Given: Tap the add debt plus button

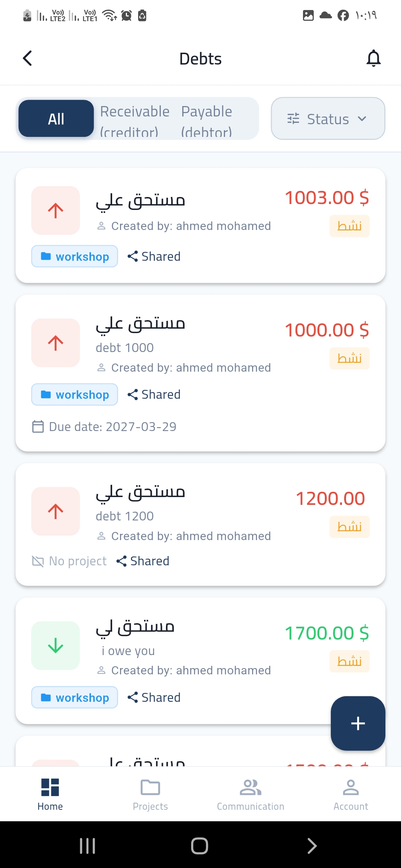Looking at the screenshot, I should click(x=358, y=723).
